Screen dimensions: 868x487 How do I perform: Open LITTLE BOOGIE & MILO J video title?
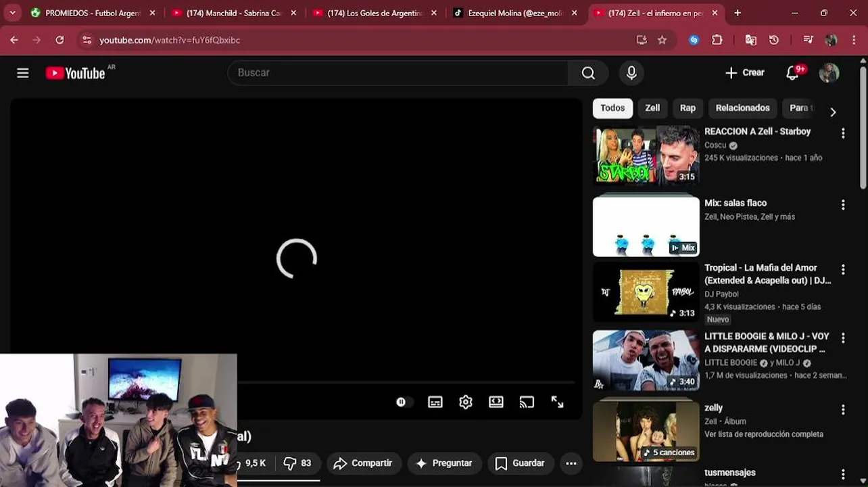click(767, 342)
